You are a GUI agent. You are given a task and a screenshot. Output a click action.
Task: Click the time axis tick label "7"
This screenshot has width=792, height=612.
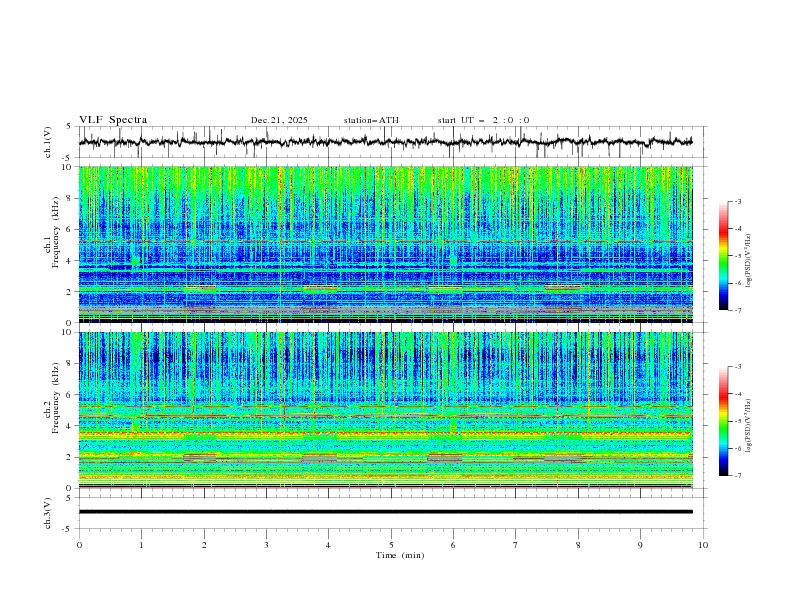516,545
